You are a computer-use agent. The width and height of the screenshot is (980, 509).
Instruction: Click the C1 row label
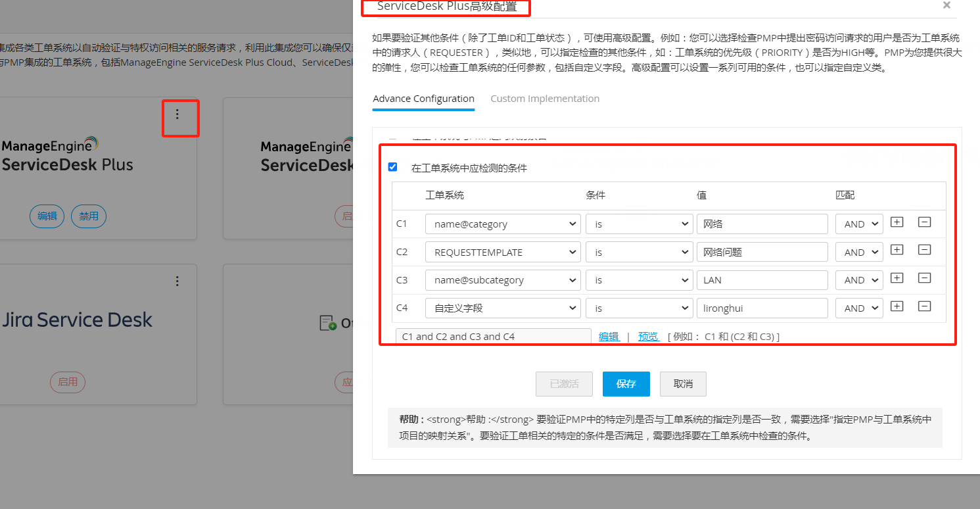[x=402, y=224]
